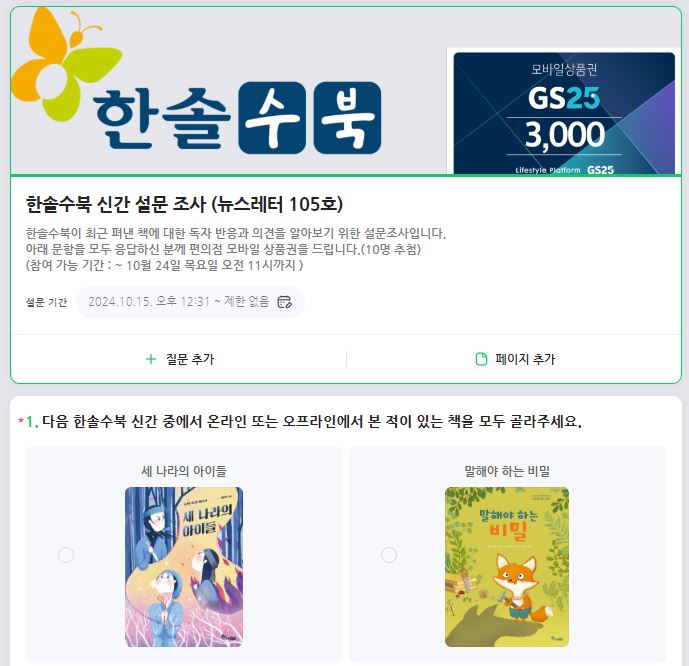The width and height of the screenshot is (689, 666).
Task: Click the calendar edit icon in survey period
Action: click(x=284, y=302)
